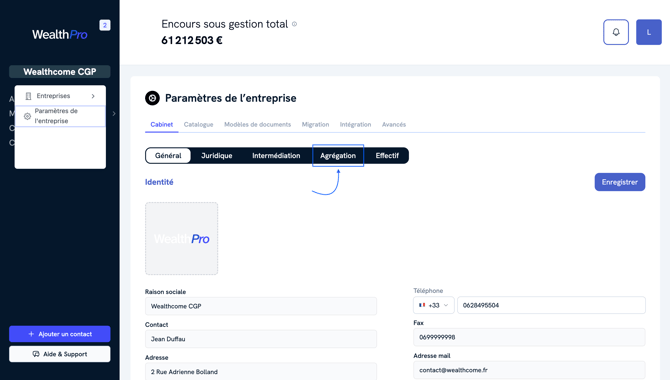670x380 pixels.
Task: Select the Agrégation sub-tab
Action: pos(338,156)
